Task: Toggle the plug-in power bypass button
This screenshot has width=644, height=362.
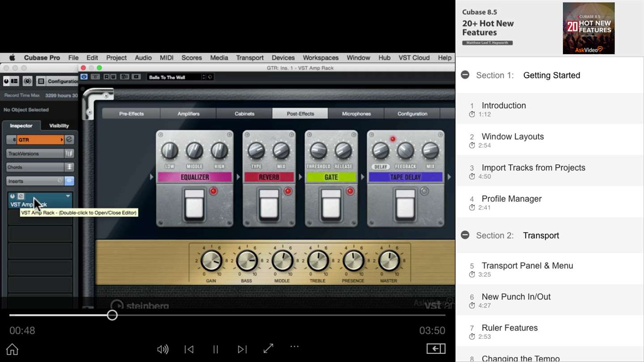Action: pos(84,77)
